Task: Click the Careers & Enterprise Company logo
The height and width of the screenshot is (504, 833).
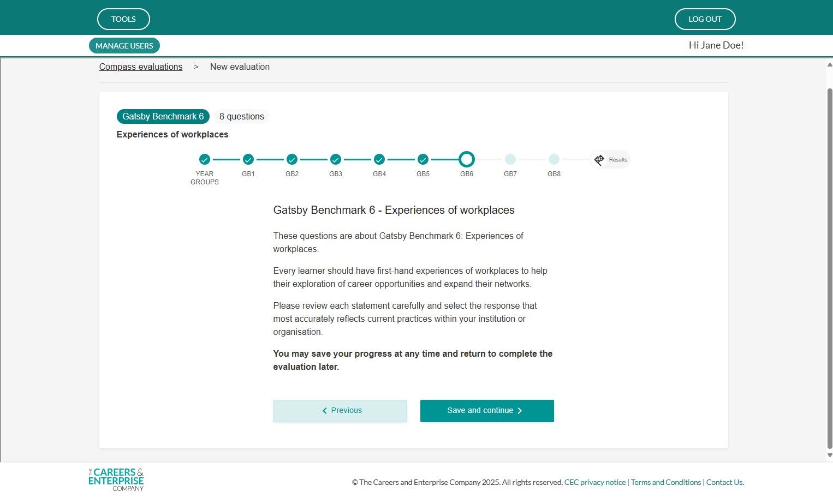Action: click(116, 479)
